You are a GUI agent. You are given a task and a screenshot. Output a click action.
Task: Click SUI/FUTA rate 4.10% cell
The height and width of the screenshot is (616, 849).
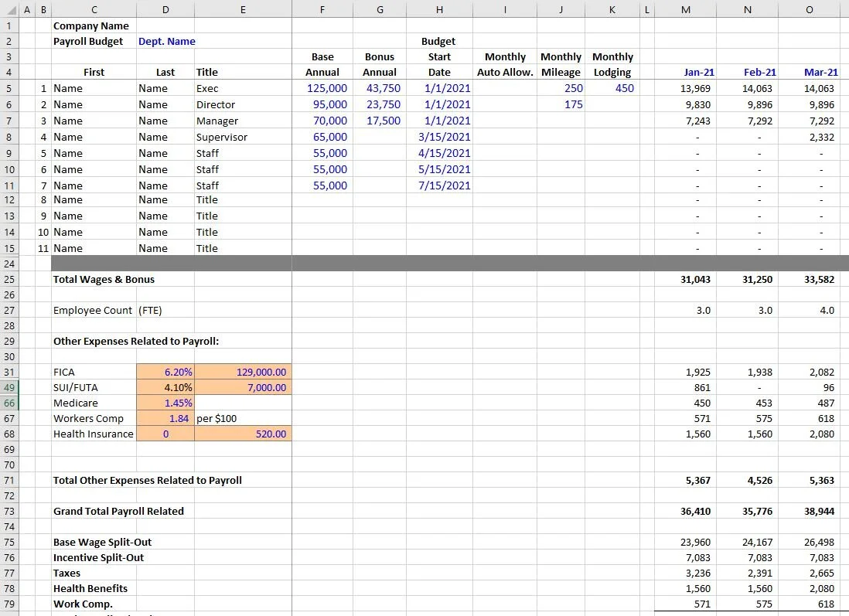(x=165, y=387)
